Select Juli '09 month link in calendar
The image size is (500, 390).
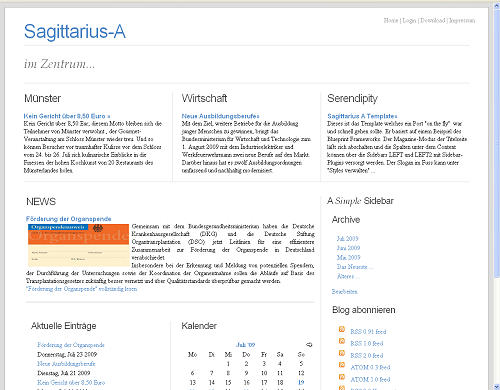[245, 345]
